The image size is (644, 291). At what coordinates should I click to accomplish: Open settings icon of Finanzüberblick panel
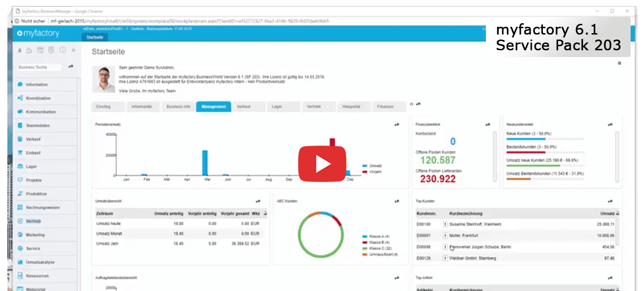(488, 125)
